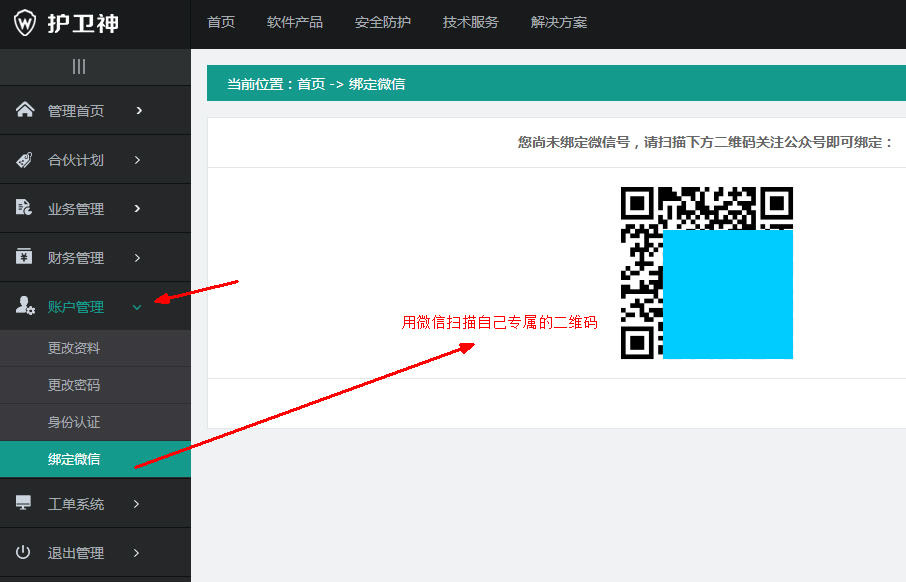Expand the 退出管理 chevron arrow

tap(136, 553)
